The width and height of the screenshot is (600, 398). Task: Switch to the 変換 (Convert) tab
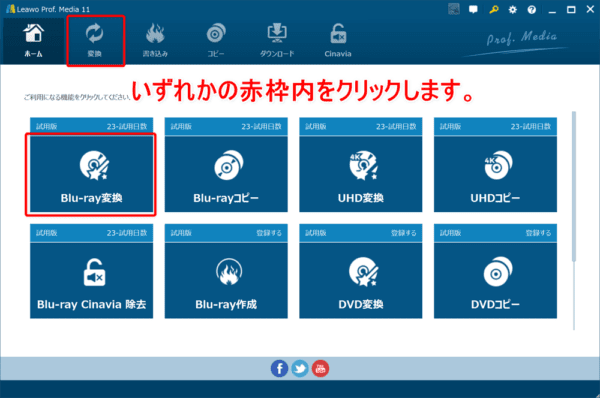(95, 41)
